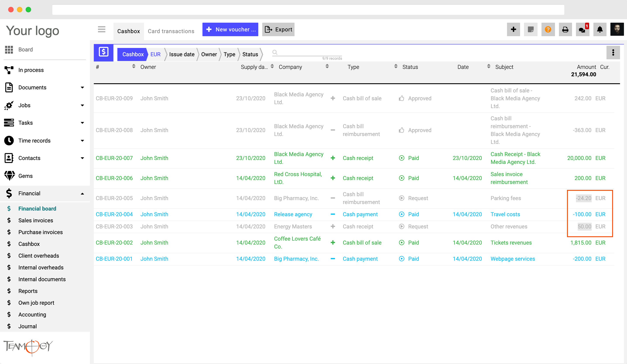Viewport: 627px width, 364px height.
Task: Click the plus add icon in top toolbar
Action: (513, 29)
